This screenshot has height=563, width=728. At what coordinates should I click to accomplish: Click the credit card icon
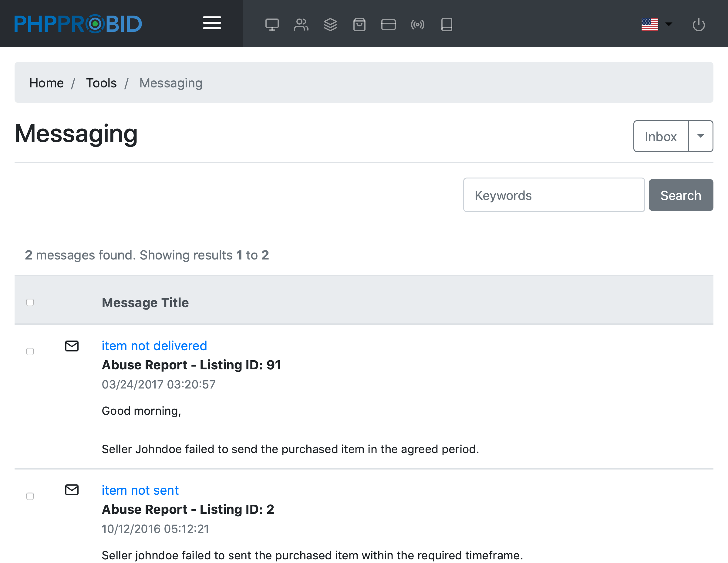click(x=388, y=24)
